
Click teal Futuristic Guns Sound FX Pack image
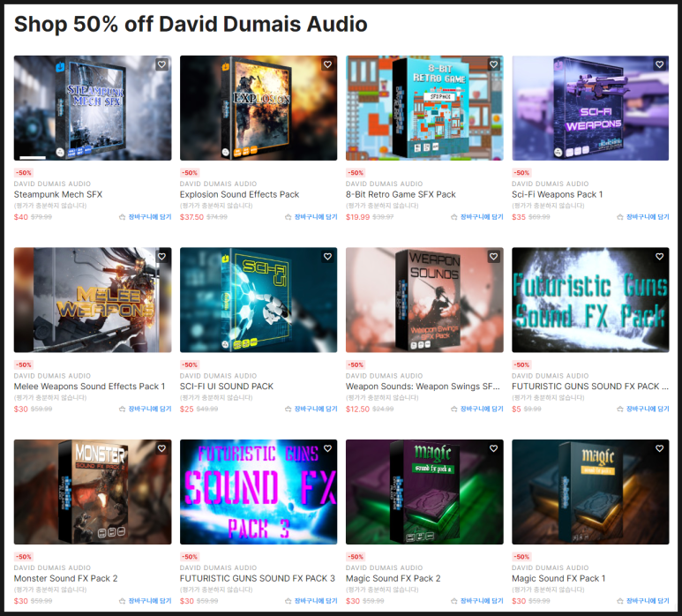tap(590, 300)
